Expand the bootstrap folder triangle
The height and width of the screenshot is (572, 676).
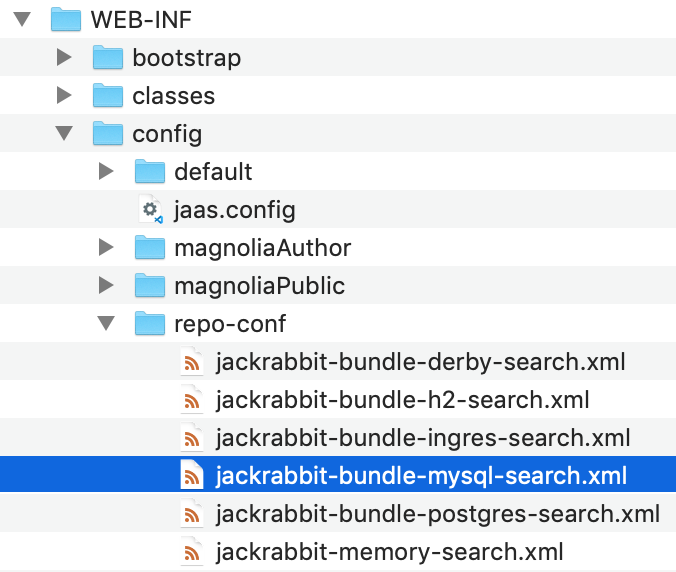64,57
